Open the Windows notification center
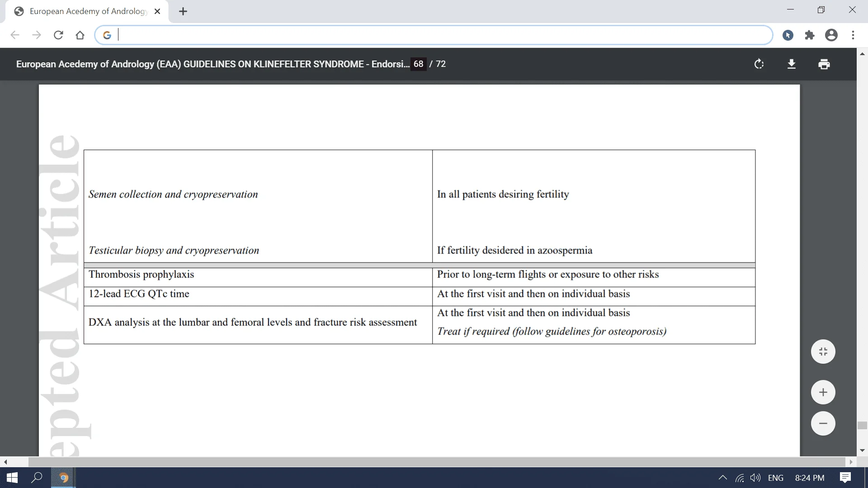The height and width of the screenshot is (488, 868). (x=845, y=478)
